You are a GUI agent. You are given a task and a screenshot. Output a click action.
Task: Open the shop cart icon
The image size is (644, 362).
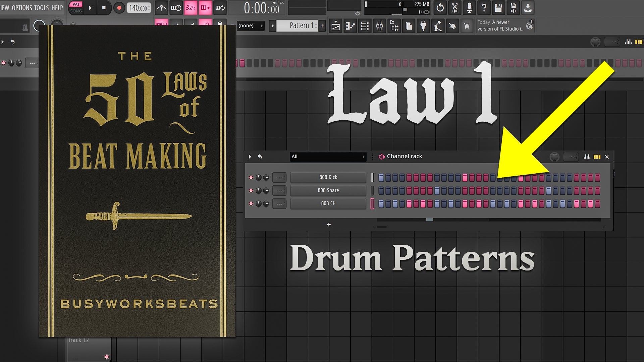(x=467, y=26)
